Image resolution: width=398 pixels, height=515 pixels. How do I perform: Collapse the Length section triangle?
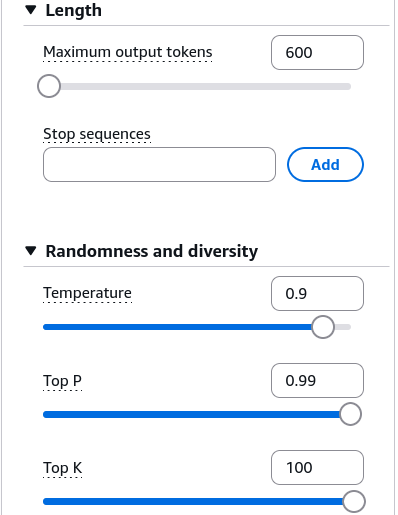[31, 10]
